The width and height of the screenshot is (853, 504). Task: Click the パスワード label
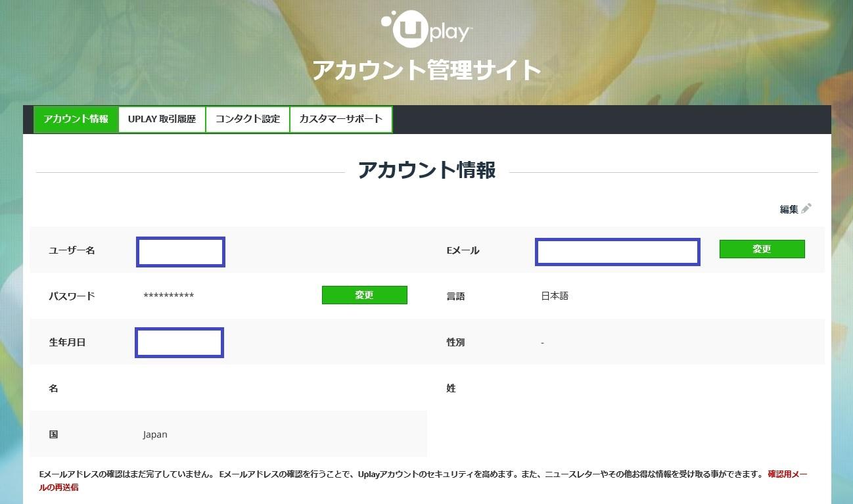coord(72,296)
